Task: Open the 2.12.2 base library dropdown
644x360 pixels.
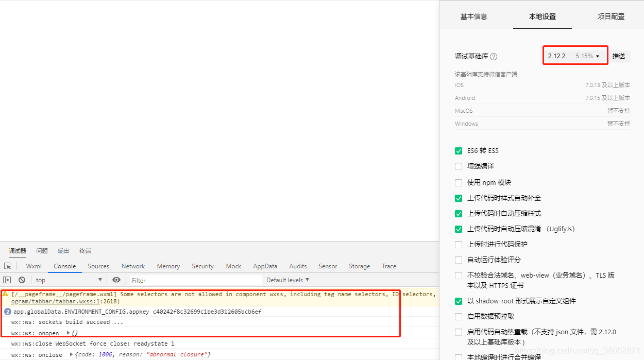Action: (x=575, y=56)
